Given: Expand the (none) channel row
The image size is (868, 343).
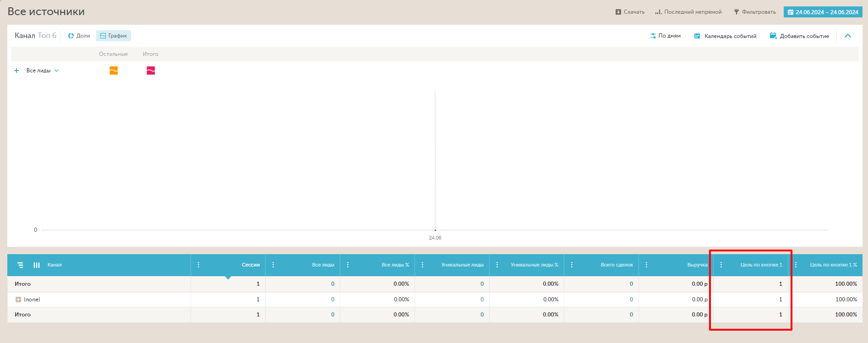Looking at the screenshot, I should [x=18, y=299].
